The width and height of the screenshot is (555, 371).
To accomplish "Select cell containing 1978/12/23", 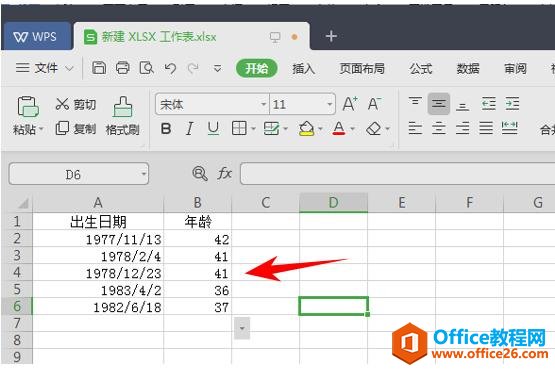I will pos(98,273).
